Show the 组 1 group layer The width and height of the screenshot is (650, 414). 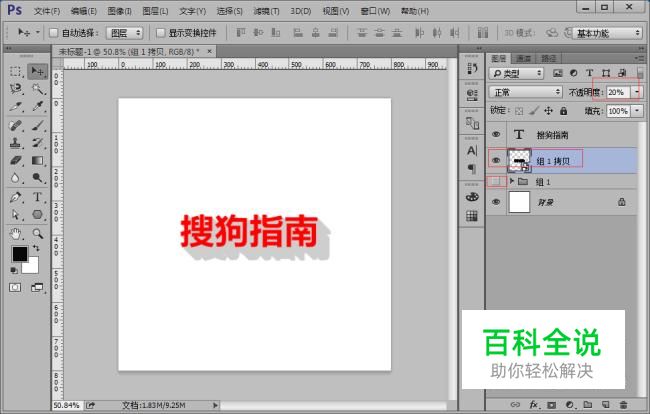click(496, 182)
